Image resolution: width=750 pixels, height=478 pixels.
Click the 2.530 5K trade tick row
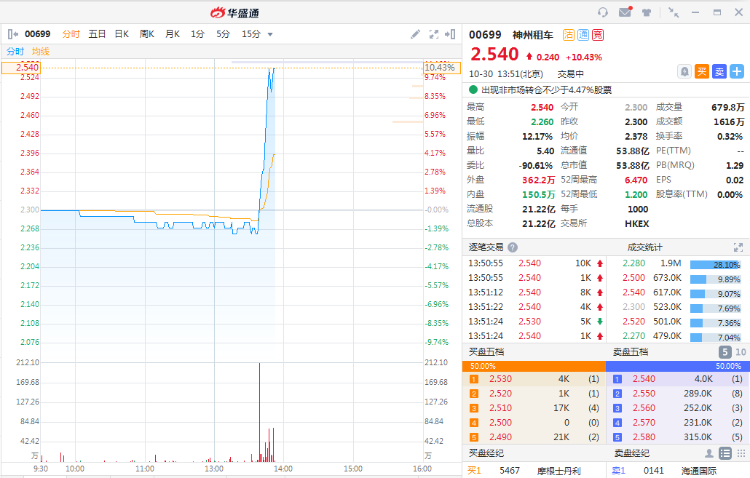tap(535, 322)
